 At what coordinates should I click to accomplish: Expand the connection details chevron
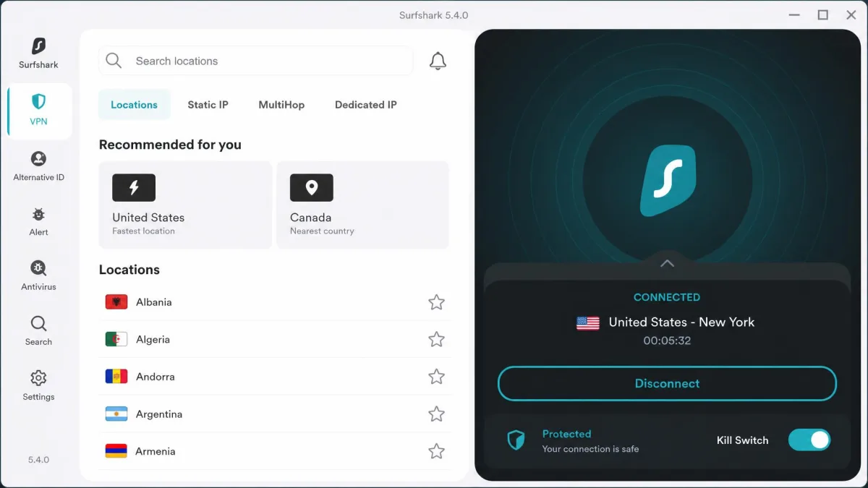point(667,263)
